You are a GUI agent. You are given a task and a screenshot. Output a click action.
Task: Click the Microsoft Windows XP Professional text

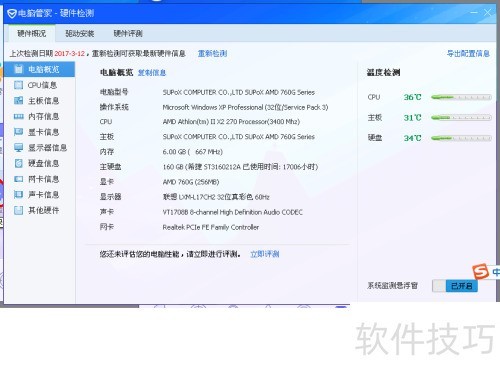point(245,107)
